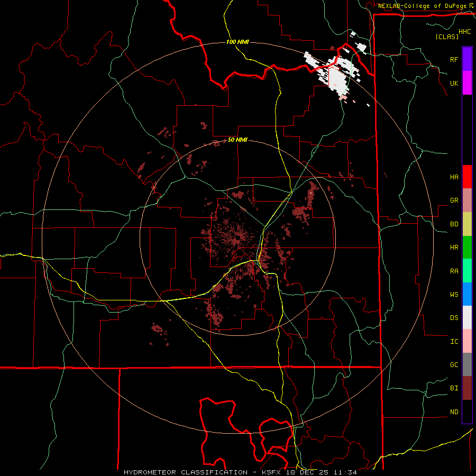The width and height of the screenshot is (476, 476).
Task: Click the IC legend label
Action: coord(454,341)
